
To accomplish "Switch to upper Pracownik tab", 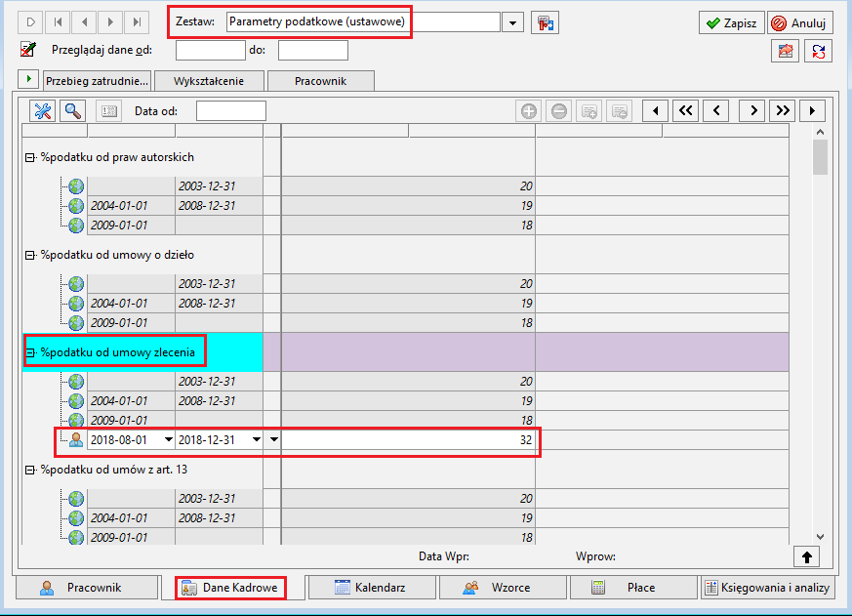I will coord(320,81).
